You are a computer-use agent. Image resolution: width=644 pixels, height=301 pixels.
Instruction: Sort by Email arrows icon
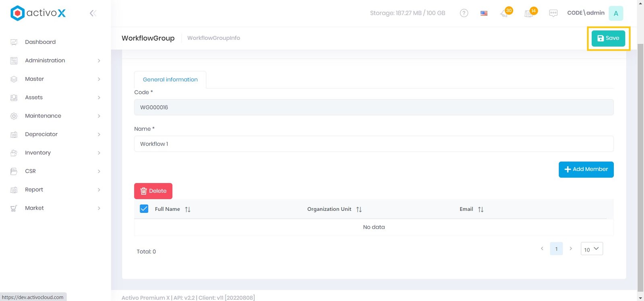[x=481, y=209]
